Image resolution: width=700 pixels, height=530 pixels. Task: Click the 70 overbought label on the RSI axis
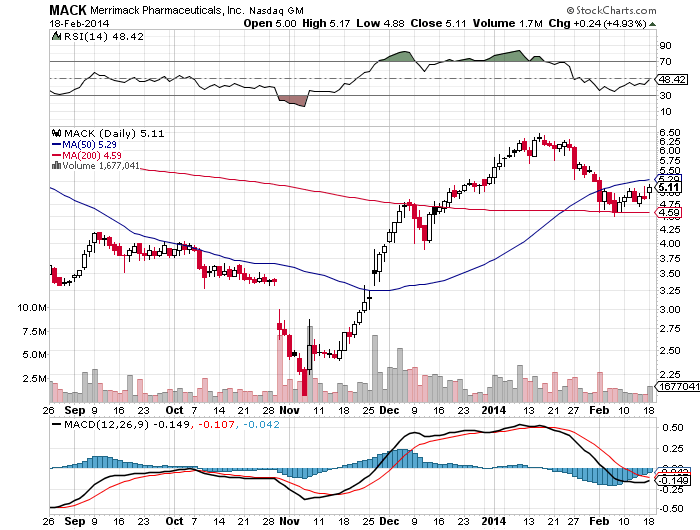coord(665,62)
